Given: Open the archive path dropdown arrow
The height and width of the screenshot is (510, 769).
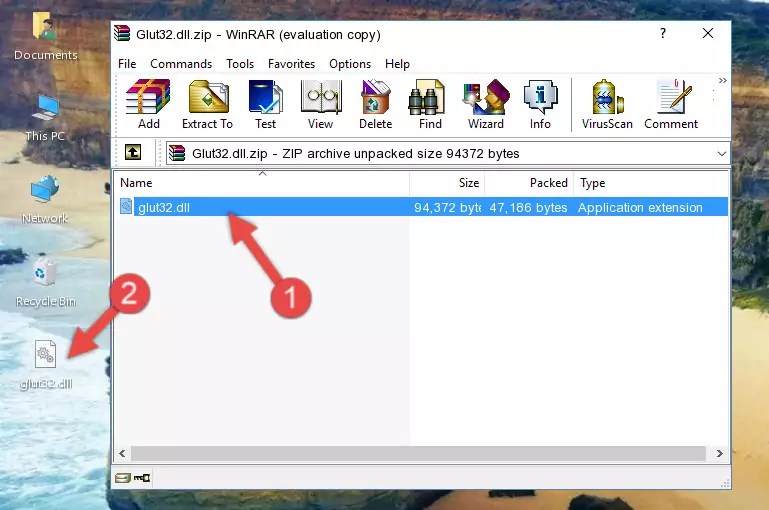Looking at the screenshot, I should coord(721,153).
